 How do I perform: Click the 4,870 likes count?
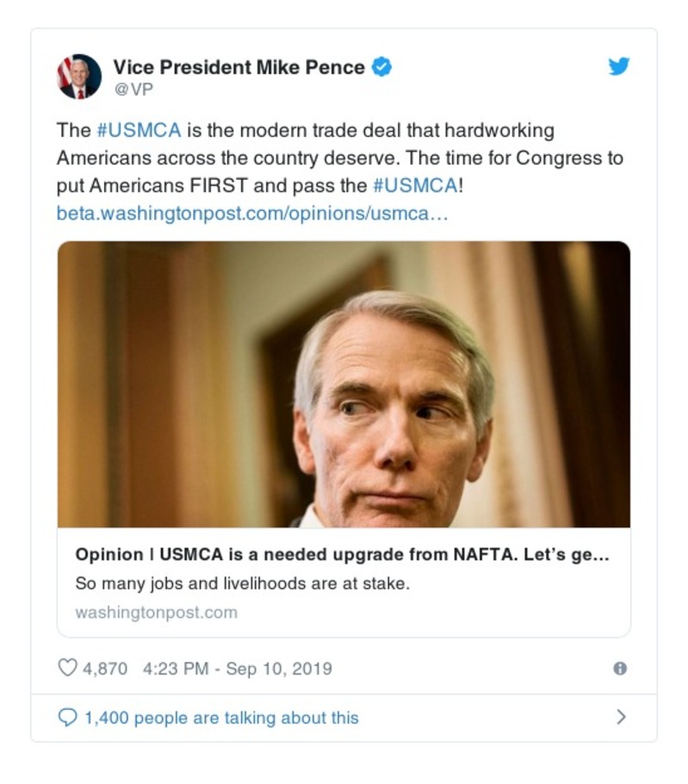[x=105, y=669]
